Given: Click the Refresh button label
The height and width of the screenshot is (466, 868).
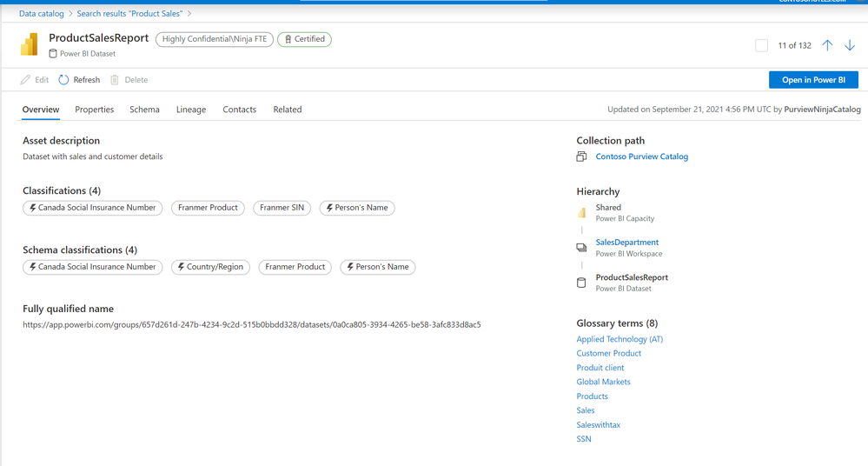Looking at the screenshot, I should tap(87, 80).
